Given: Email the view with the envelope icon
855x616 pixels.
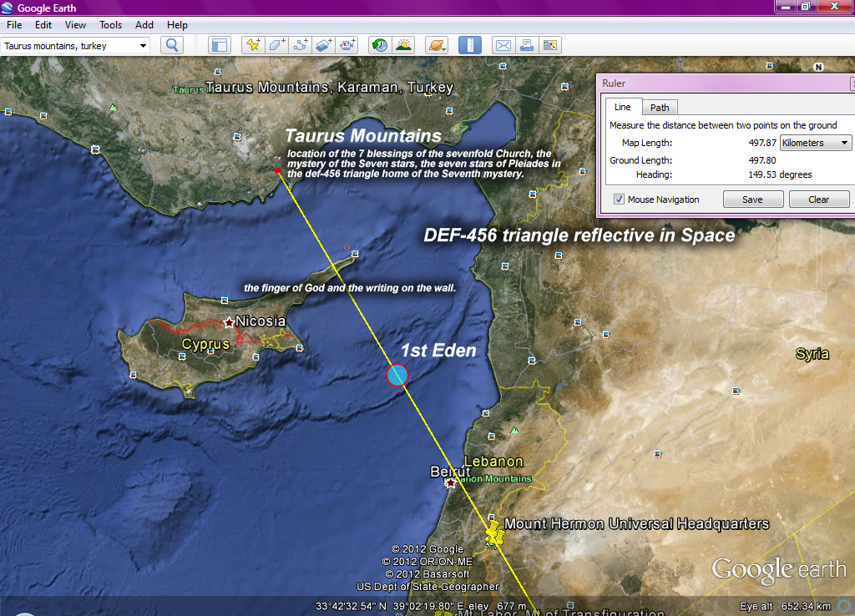Looking at the screenshot, I should tap(503, 45).
